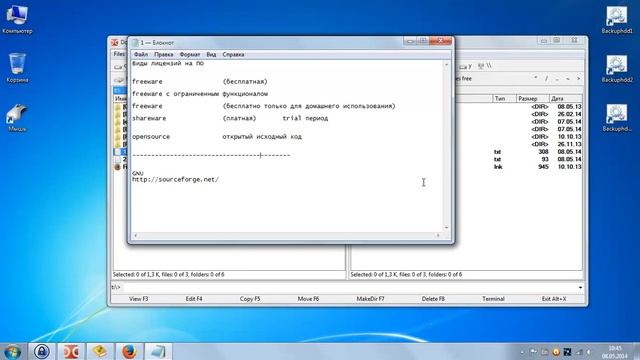The image size is (640, 360).
Task: Click the Notepad horizontal scrollbar right arrow
Action: [438, 235]
